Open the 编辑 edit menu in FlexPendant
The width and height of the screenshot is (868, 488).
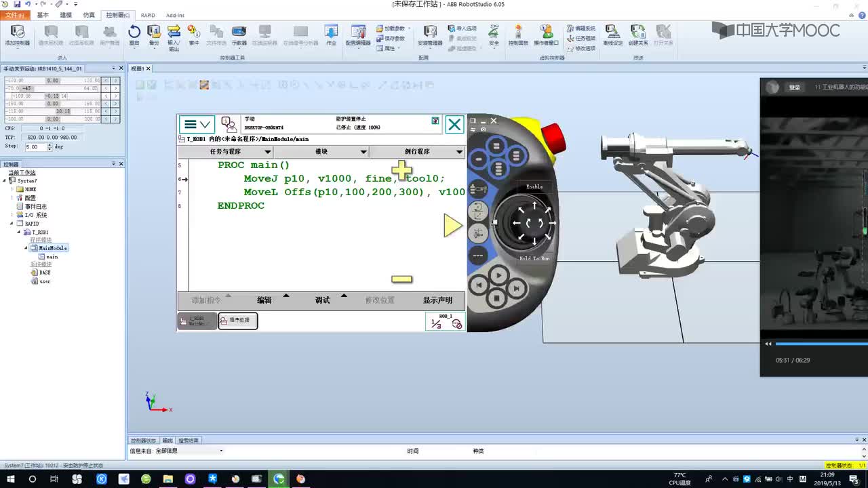coord(264,300)
